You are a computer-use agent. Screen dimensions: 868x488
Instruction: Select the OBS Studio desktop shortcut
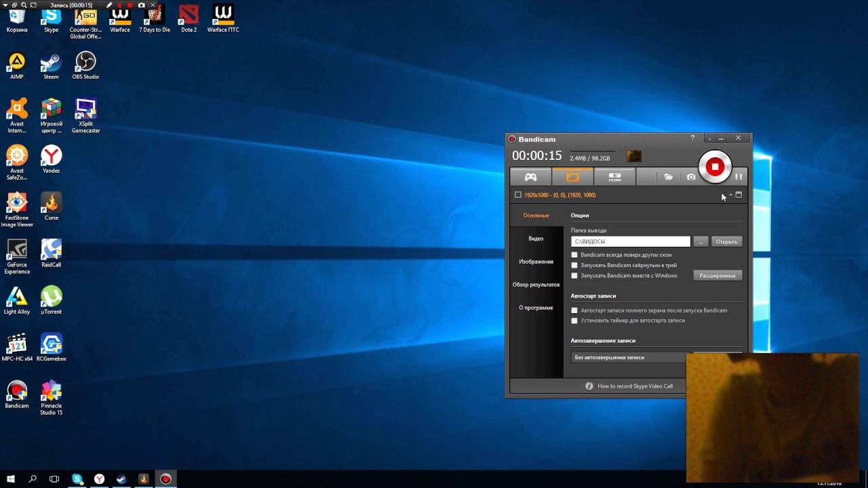85,66
